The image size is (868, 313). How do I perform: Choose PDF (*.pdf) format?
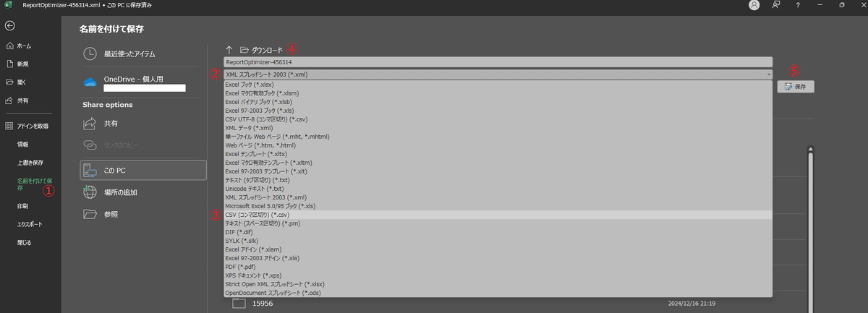pos(497,267)
